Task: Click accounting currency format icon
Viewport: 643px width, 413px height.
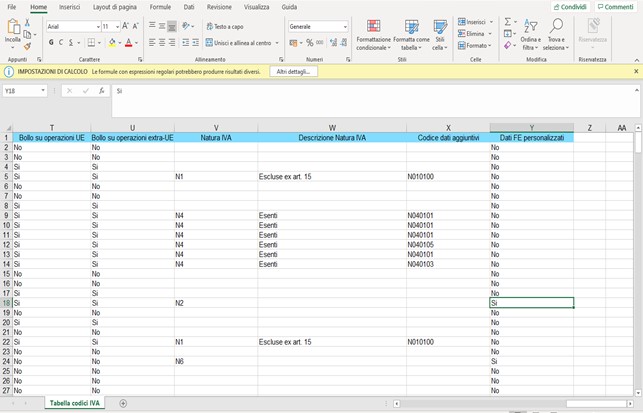Action: pos(293,43)
